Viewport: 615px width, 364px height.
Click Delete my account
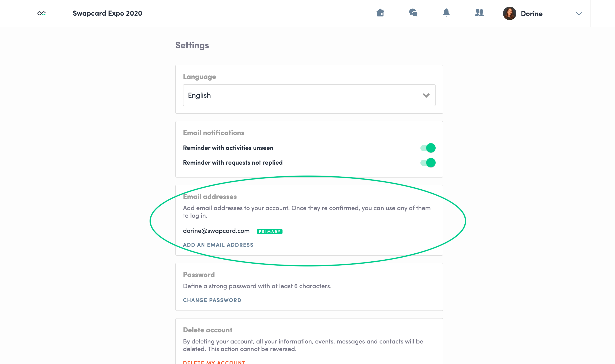pyautogui.click(x=214, y=362)
